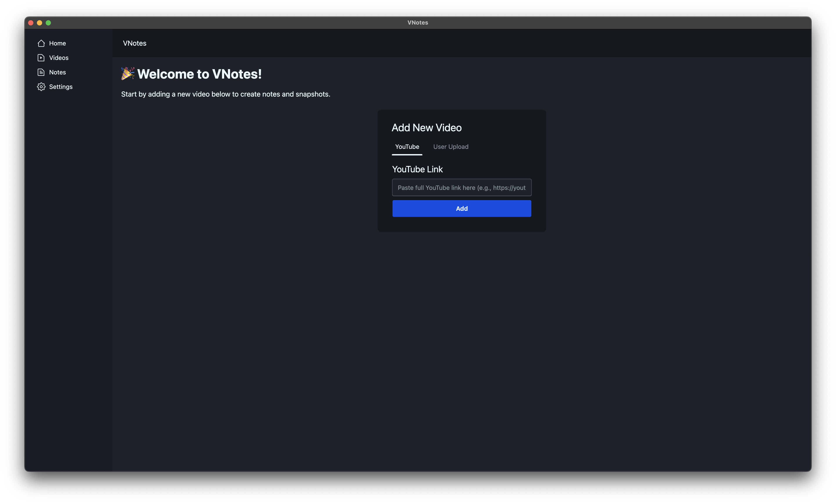Screen dimensions: 836x504
Task: Click the 'Start by adding a new video' text
Action: coord(226,94)
